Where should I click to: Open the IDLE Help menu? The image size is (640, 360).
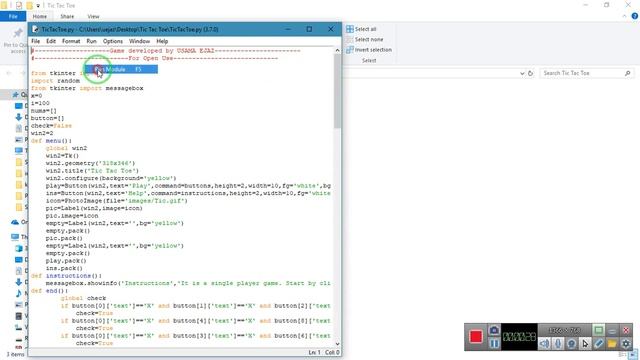(x=162, y=41)
